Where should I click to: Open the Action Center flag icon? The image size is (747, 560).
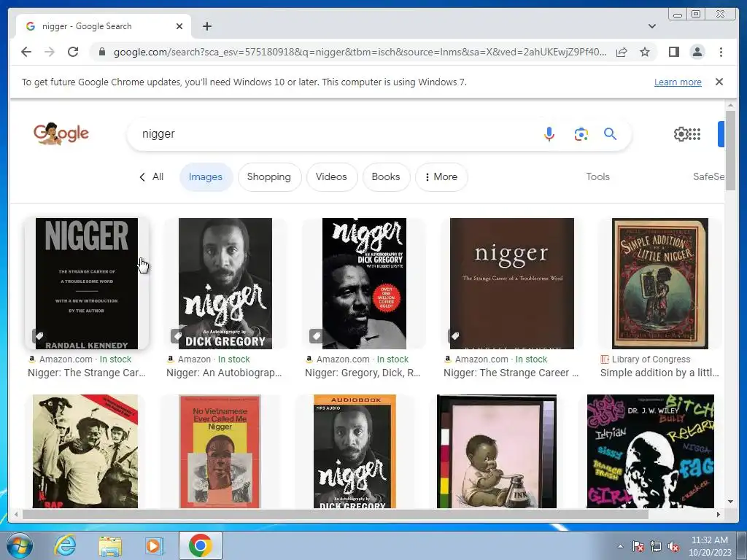click(638, 546)
